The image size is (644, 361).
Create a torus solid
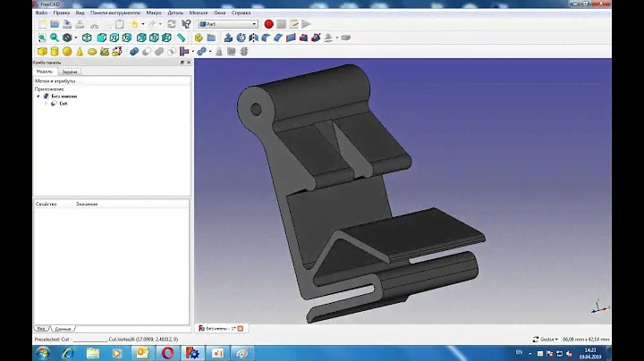94,52
